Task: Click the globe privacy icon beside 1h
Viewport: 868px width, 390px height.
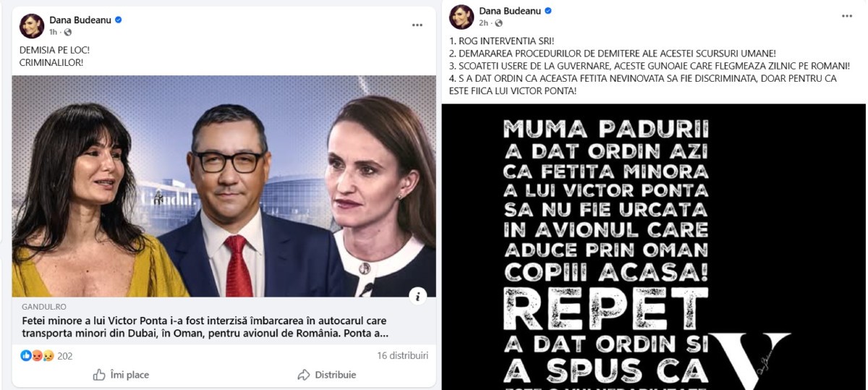Action: click(x=68, y=33)
